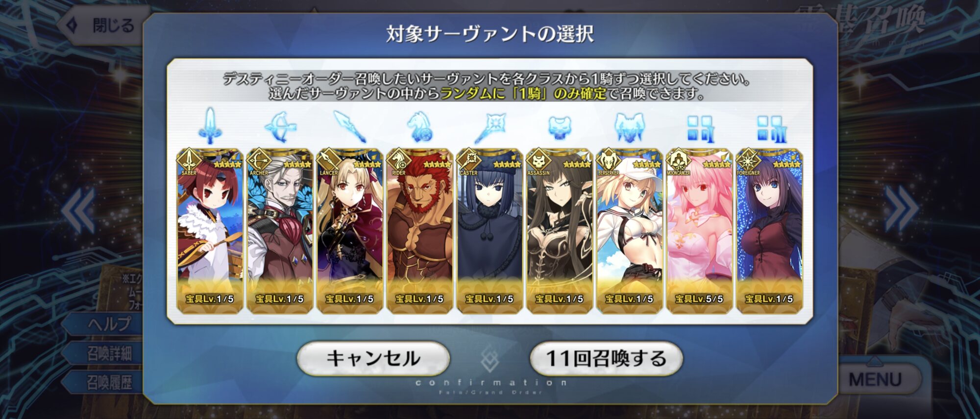Go to previous banner with left chevrons
Screen dimensions: 980x419
78,209
